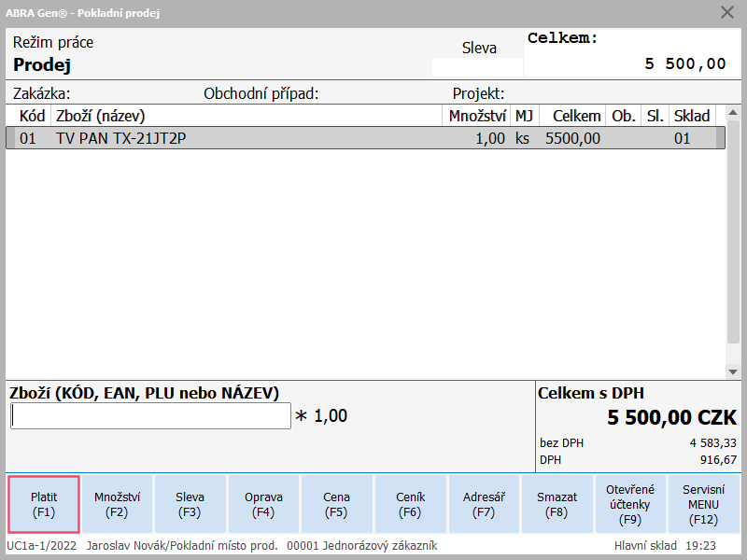The width and height of the screenshot is (747, 560).
Task: Open the Servisní MENU (F12)
Action: 704,504
